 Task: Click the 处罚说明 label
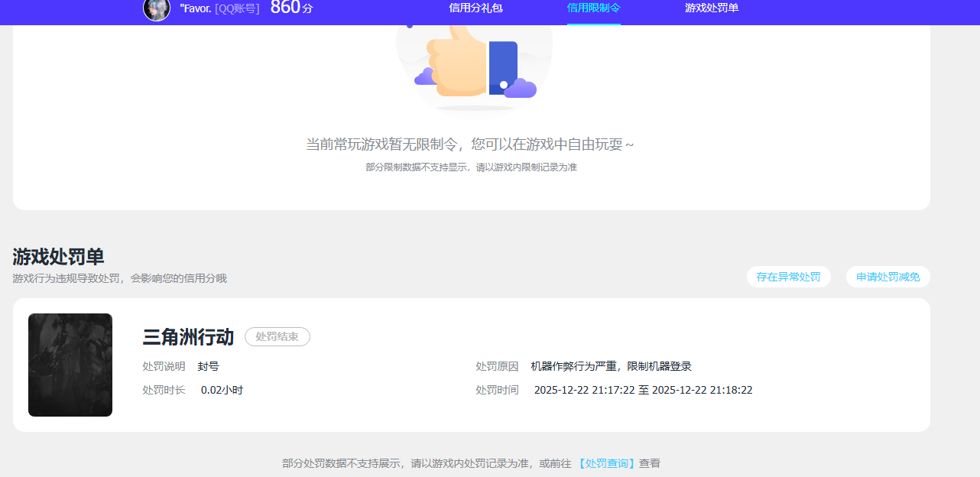[x=164, y=367]
